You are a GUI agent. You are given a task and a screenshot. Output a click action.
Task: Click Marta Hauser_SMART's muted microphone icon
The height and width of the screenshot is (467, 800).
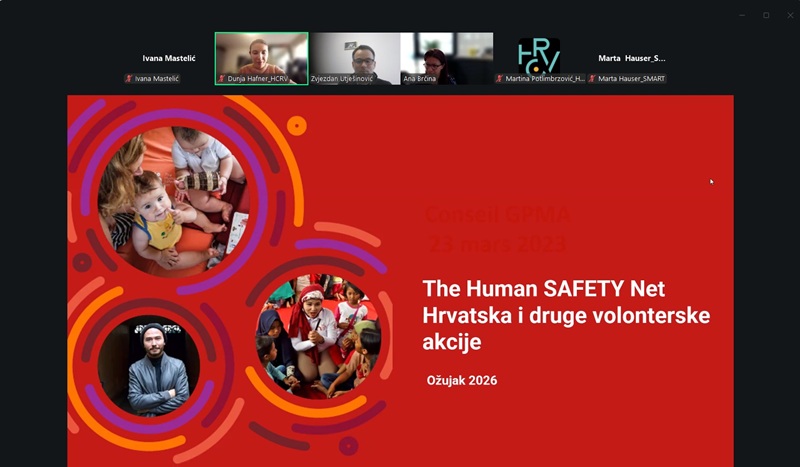(x=592, y=79)
